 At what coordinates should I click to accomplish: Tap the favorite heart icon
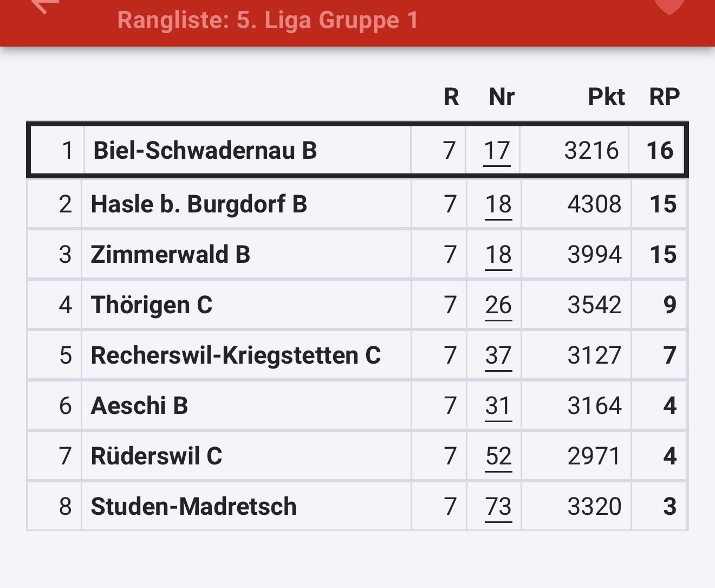669,5
